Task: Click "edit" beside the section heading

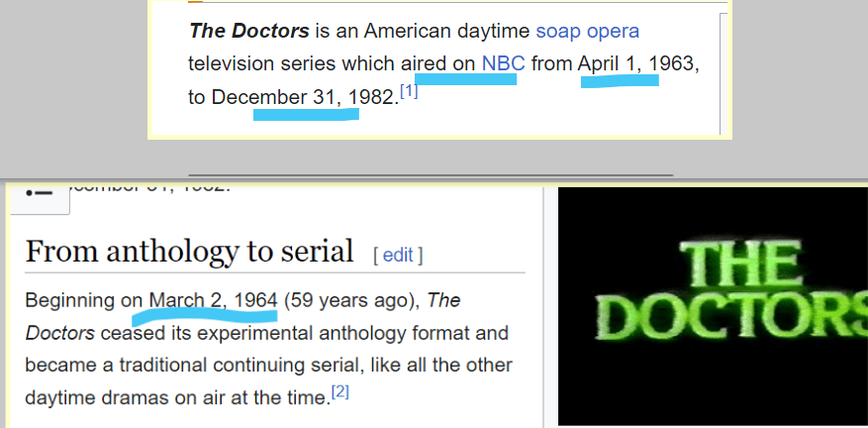Action: tap(398, 255)
